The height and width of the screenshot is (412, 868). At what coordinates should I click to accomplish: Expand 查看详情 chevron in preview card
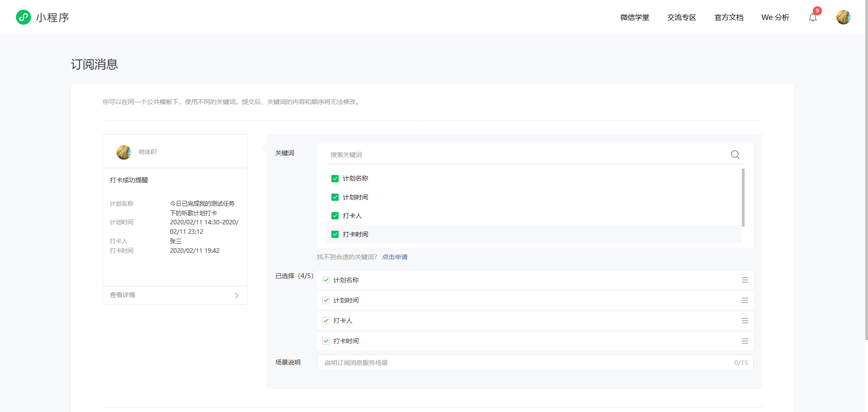pyautogui.click(x=237, y=295)
